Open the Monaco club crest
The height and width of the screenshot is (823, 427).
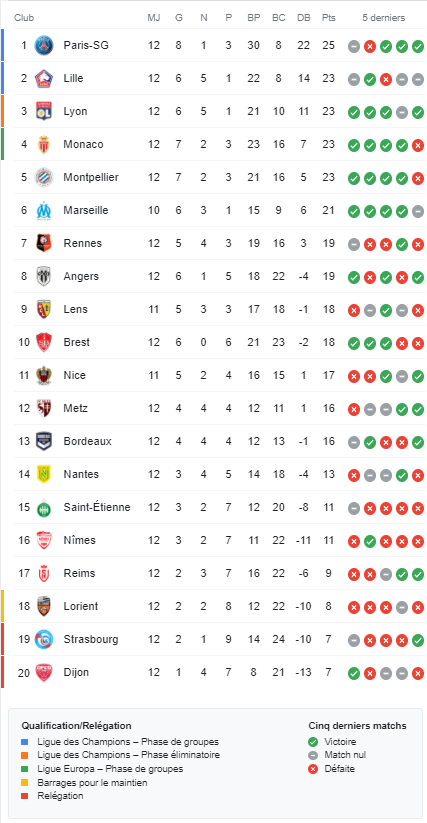[44, 144]
